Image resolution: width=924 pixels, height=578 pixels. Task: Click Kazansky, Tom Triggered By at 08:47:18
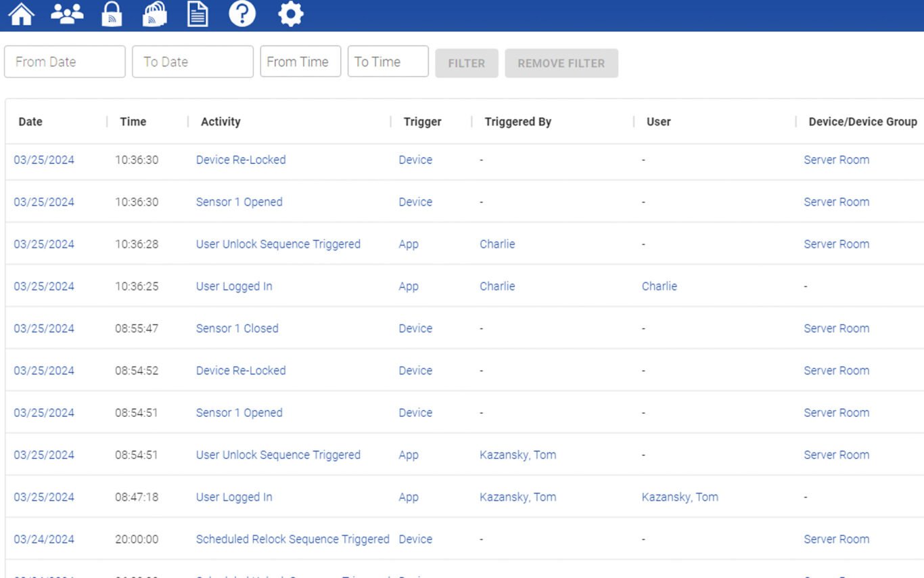pyautogui.click(x=518, y=497)
